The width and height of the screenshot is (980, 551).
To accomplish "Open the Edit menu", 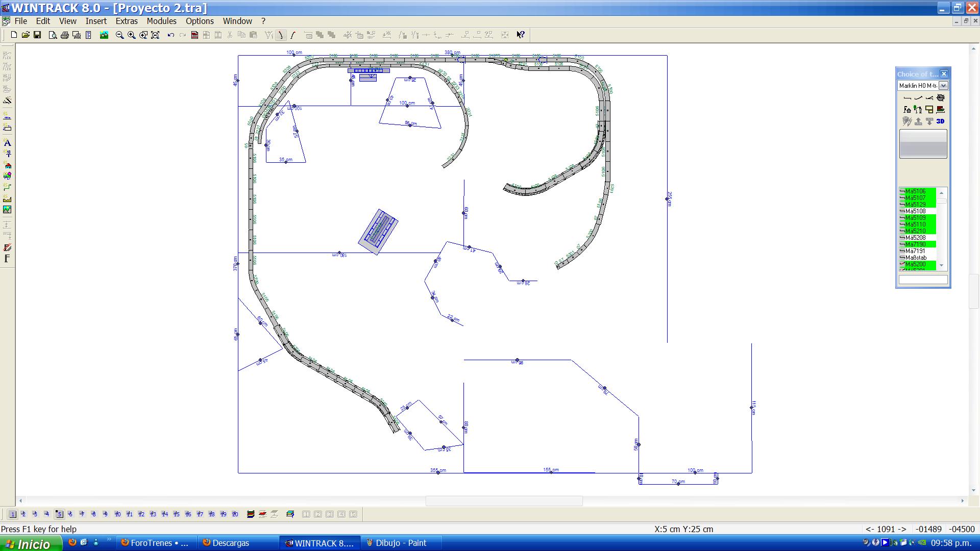I will click(43, 21).
